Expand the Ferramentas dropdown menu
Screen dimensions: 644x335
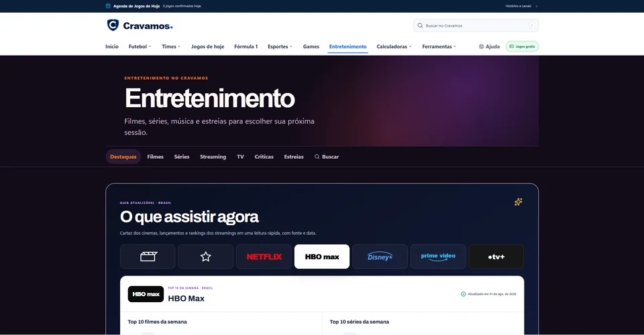point(439,46)
